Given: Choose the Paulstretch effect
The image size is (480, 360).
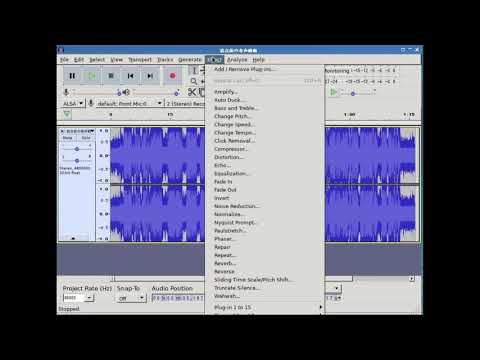Looking at the screenshot, I should [265, 231].
